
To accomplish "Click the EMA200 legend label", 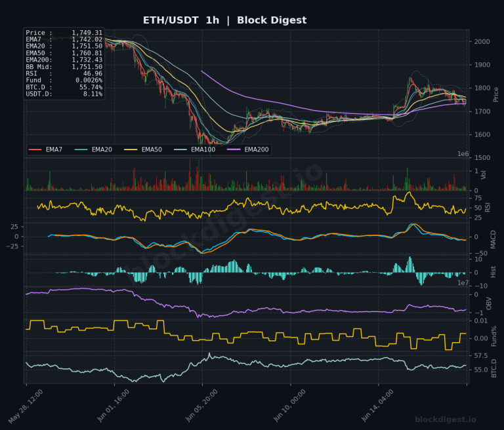I will point(257,149).
